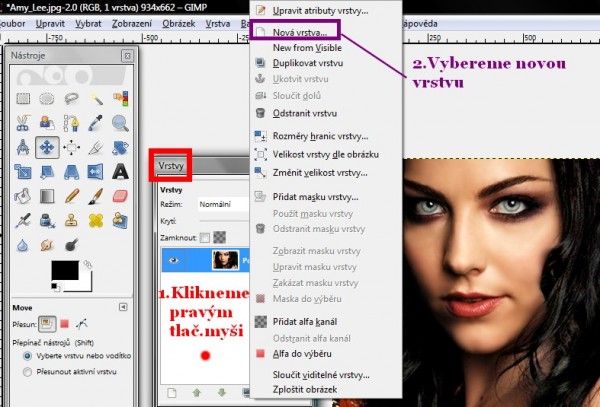The image size is (600, 407).
Task: Select the Text tool
Action: (120, 172)
